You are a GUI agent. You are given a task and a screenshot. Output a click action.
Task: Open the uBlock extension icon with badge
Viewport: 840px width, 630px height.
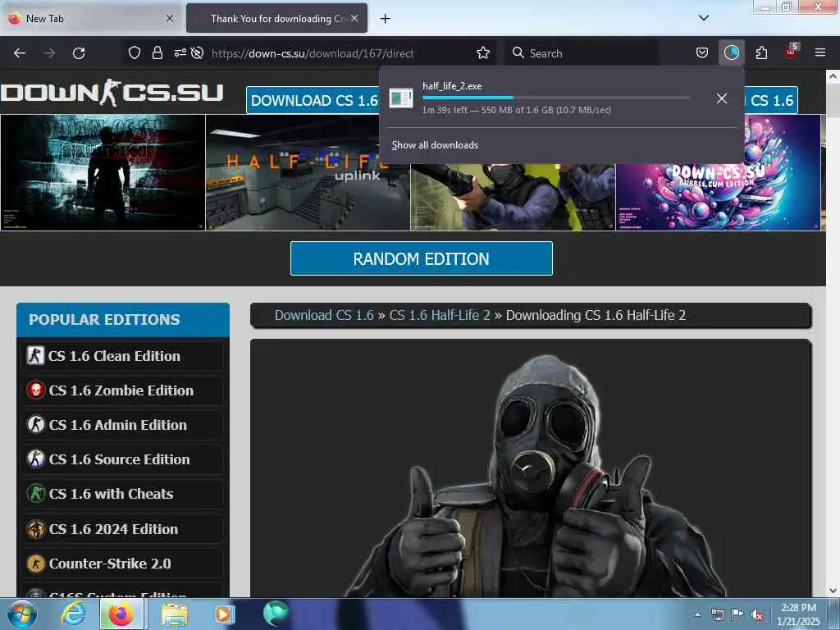[x=792, y=52]
